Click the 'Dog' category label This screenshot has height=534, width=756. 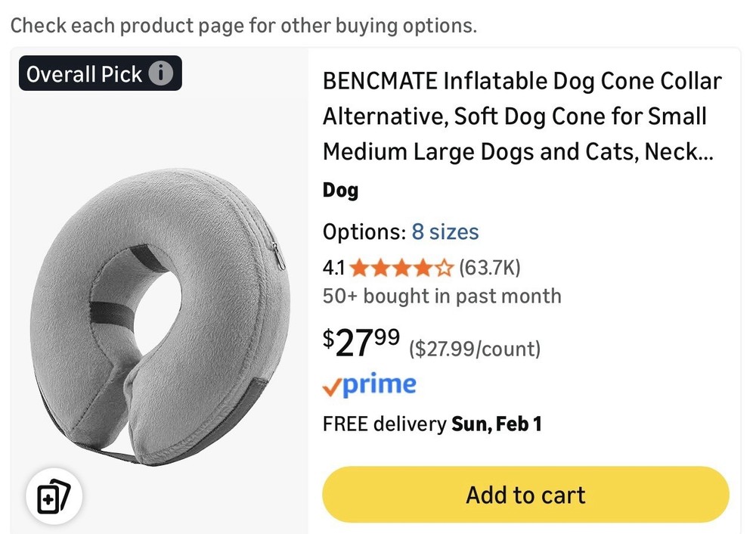(339, 190)
